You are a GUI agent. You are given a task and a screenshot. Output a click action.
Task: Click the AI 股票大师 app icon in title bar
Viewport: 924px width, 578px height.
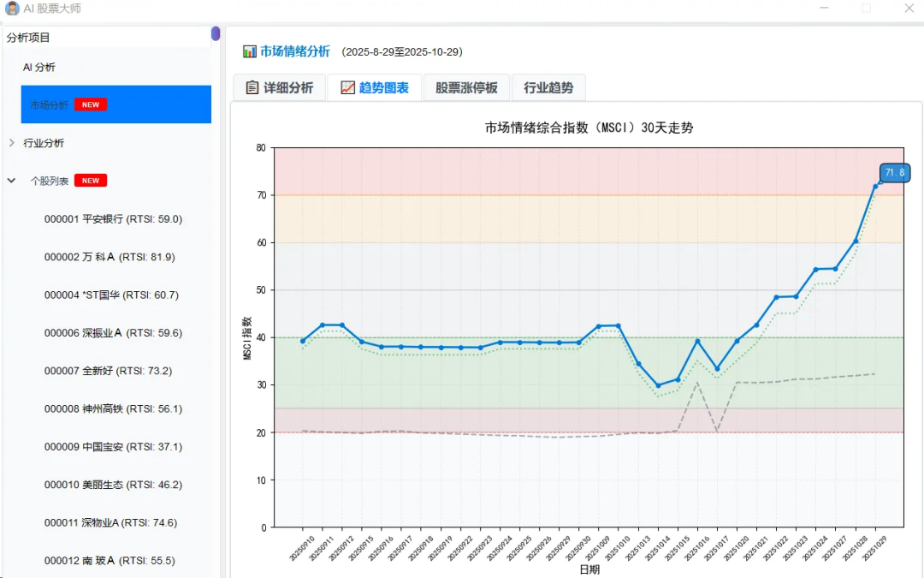(12, 9)
